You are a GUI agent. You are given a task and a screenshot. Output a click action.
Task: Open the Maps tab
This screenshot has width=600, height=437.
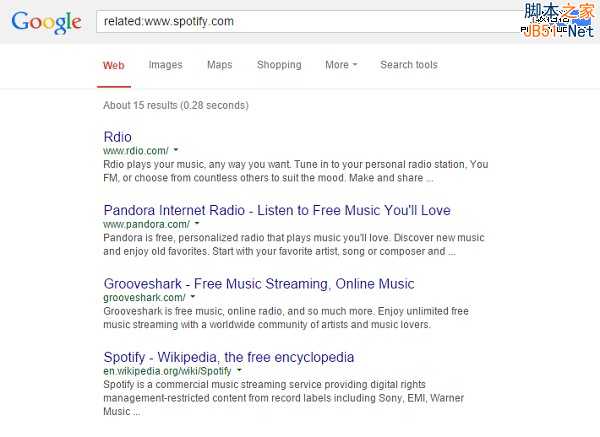(219, 65)
